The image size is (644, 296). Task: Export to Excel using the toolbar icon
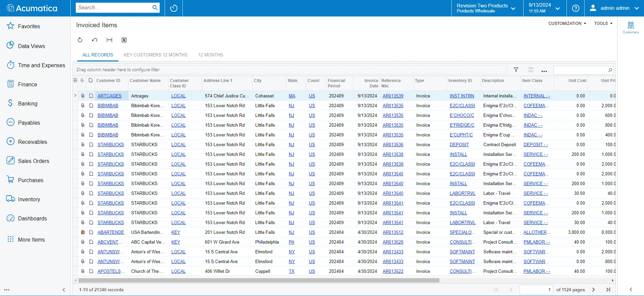pyautogui.click(x=124, y=40)
